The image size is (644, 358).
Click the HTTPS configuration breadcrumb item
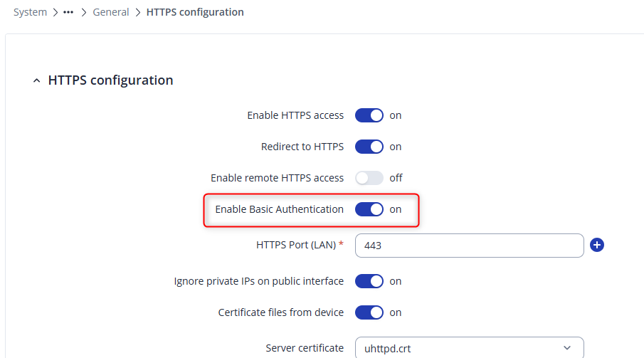pyautogui.click(x=195, y=12)
